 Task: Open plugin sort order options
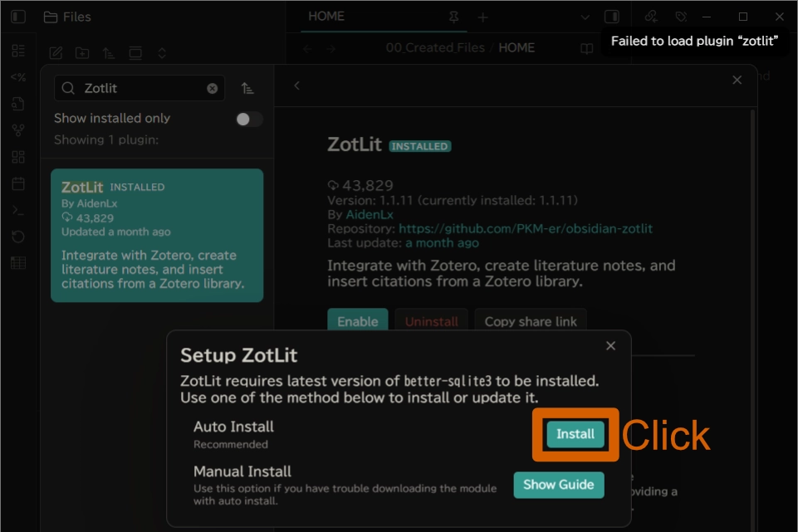coord(247,89)
